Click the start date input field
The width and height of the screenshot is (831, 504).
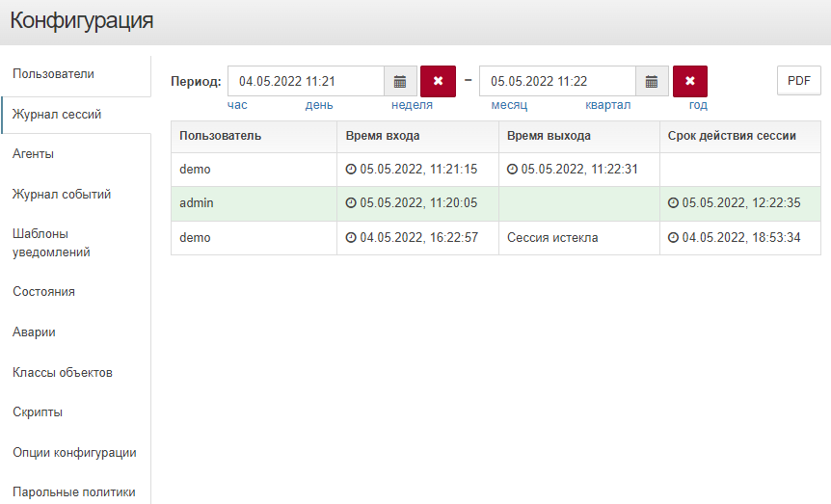(306, 81)
